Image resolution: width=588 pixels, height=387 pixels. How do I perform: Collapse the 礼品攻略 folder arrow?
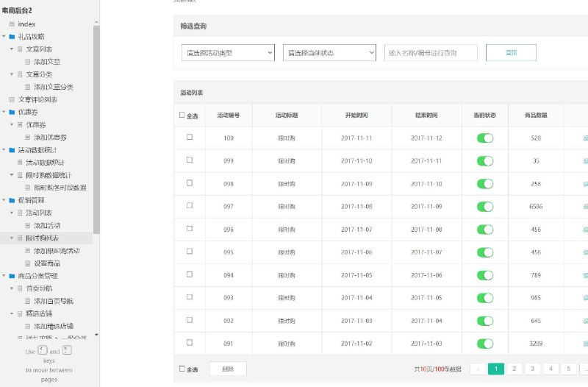point(4,37)
